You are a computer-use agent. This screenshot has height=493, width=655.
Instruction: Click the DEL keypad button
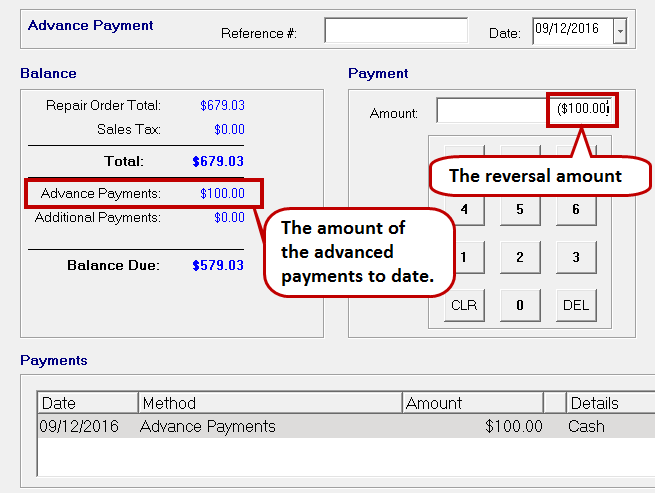click(x=576, y=305)
